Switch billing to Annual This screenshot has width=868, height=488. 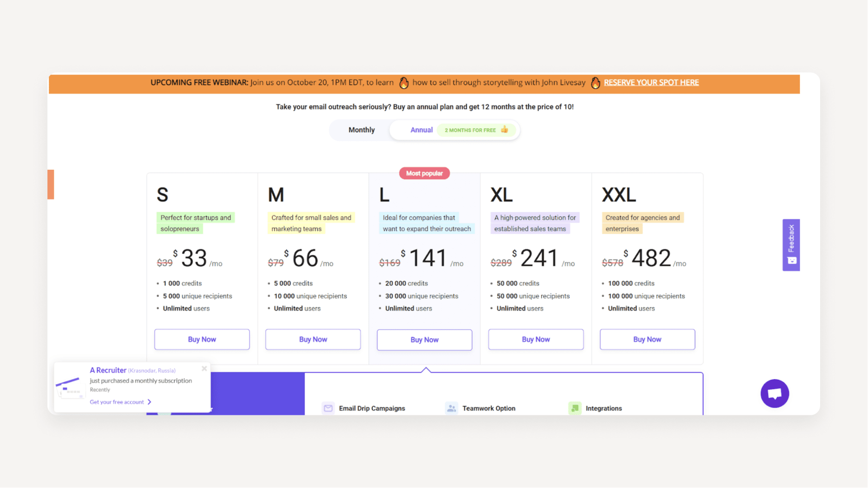421,130
